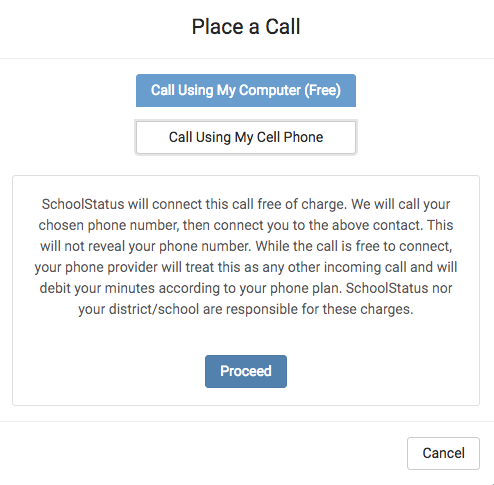
Task: Click the text about district/school charges
Action: (246, 309)
